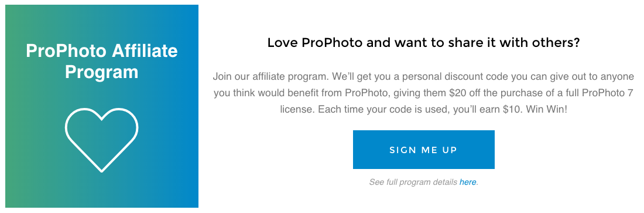
Task: Click the "See full program details" text
Action: [x=413, y=182]
